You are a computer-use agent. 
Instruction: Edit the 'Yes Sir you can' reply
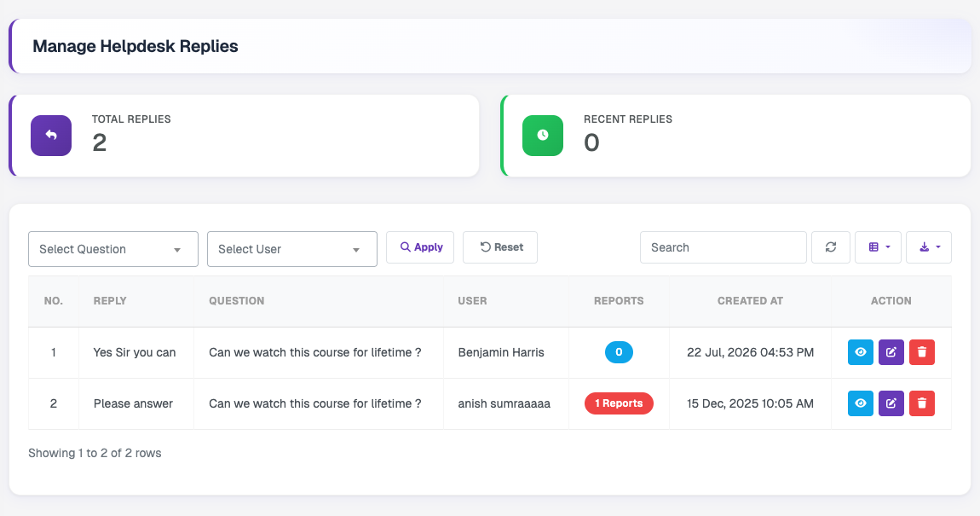(x=891, y=352)
